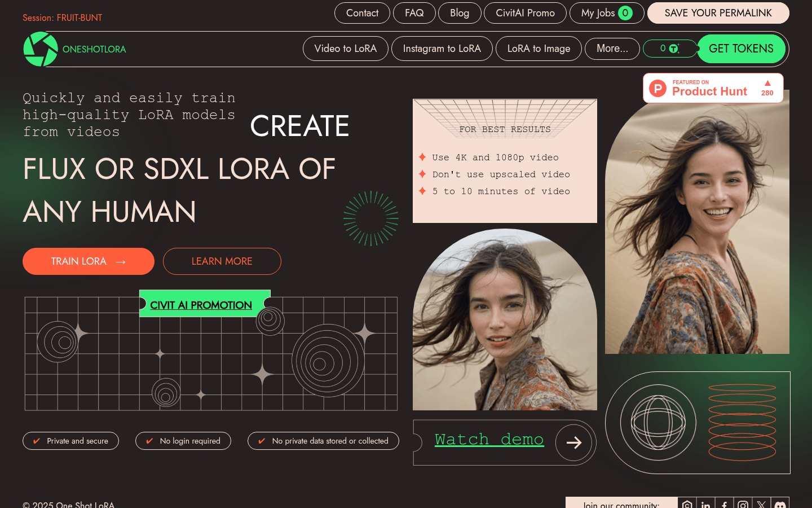This screenshot has height=508, width=812.
Task: Open the CIVIT AI PROMOTION link
Action: tap(201, 305)
